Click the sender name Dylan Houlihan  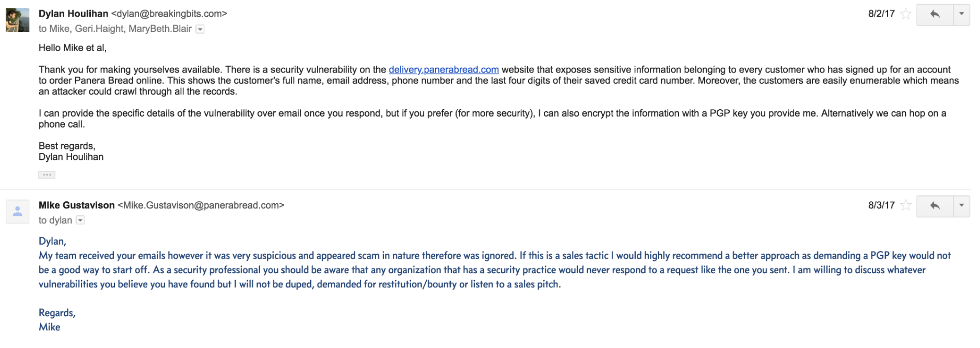click(73, 14)
